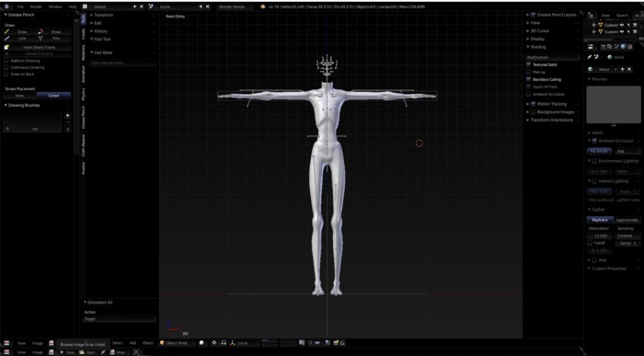
Task: Unlink the World datablock with X
Action: [x=628, y=69]
